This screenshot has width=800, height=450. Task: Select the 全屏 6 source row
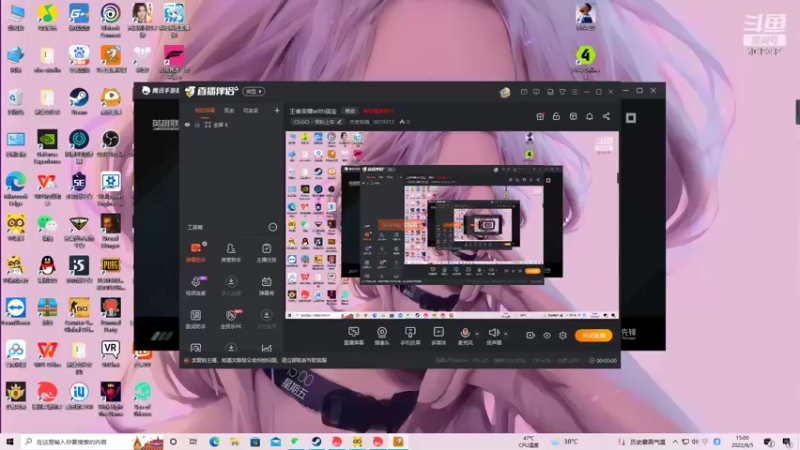(x=231, y=124)
